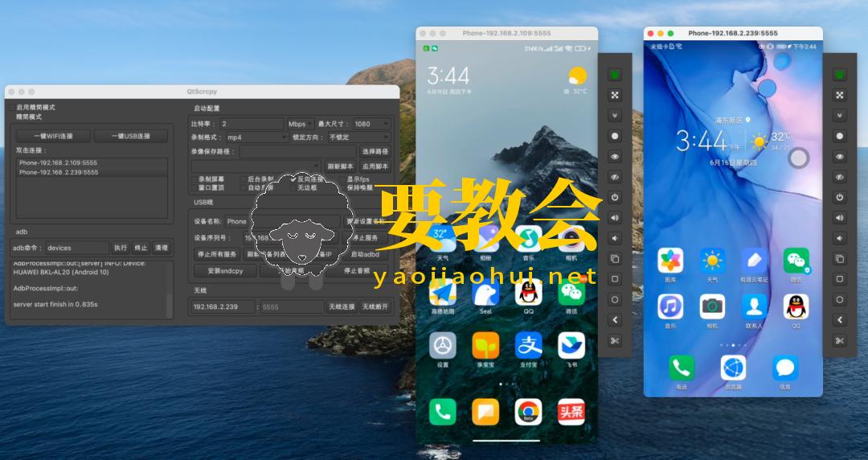
Task: Click the 录像保存路径 input field
Action: tap(298, 151)
